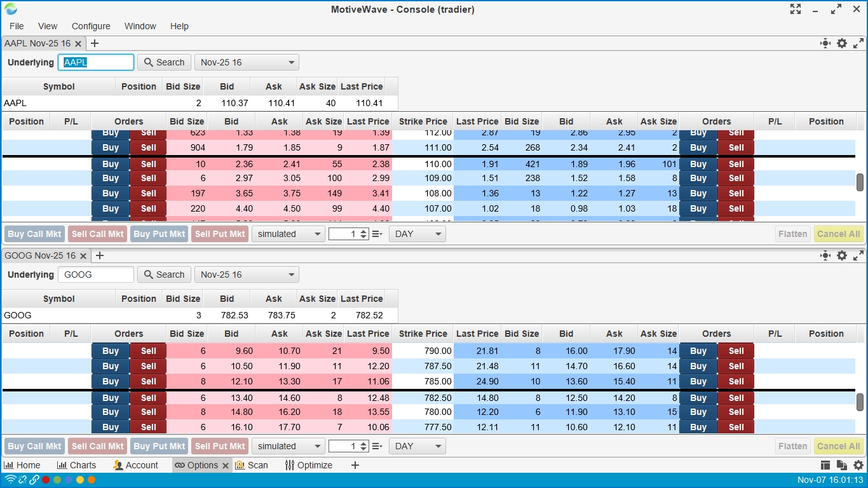Click the broken link status icon

coord(22,480)
